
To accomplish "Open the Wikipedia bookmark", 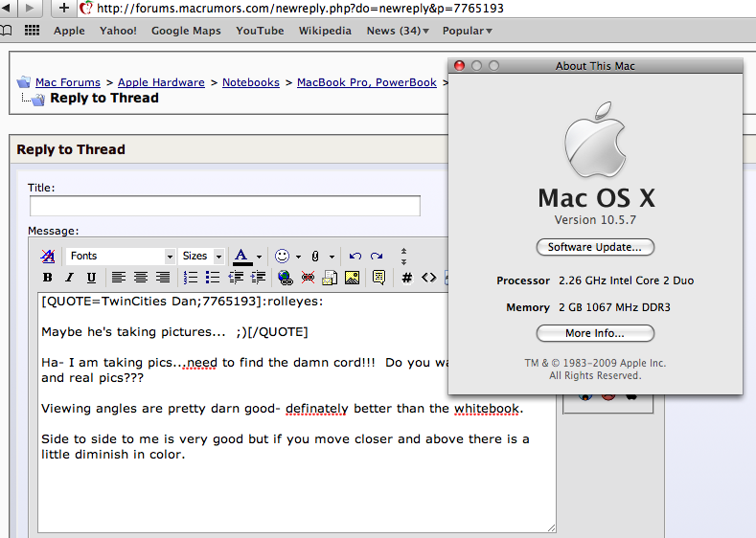I will point(325,31).
